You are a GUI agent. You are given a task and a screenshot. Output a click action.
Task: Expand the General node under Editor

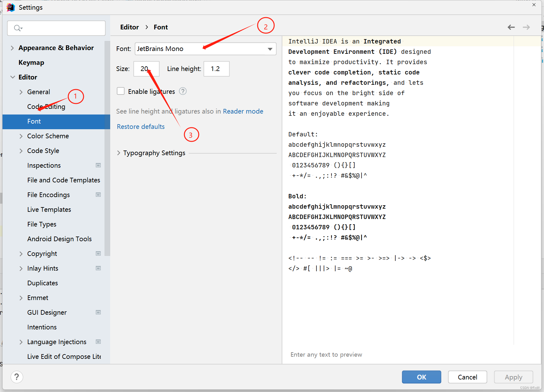(x=21, y=92)
